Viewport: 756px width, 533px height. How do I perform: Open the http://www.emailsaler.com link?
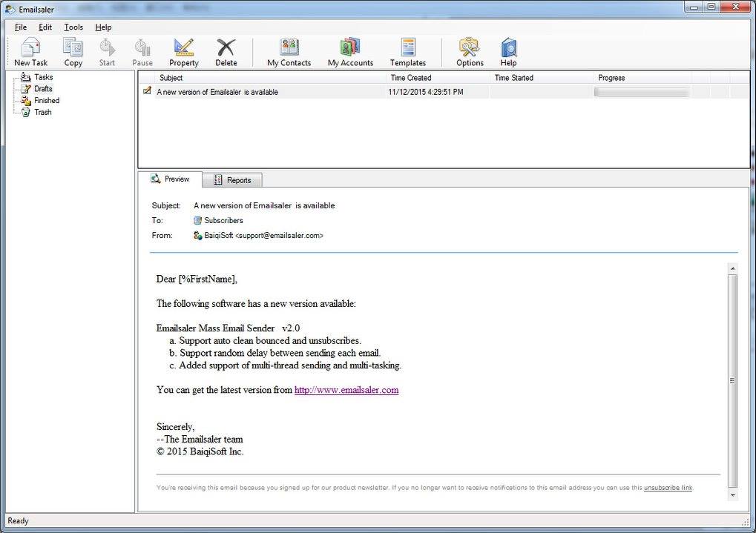click(346, 390)
